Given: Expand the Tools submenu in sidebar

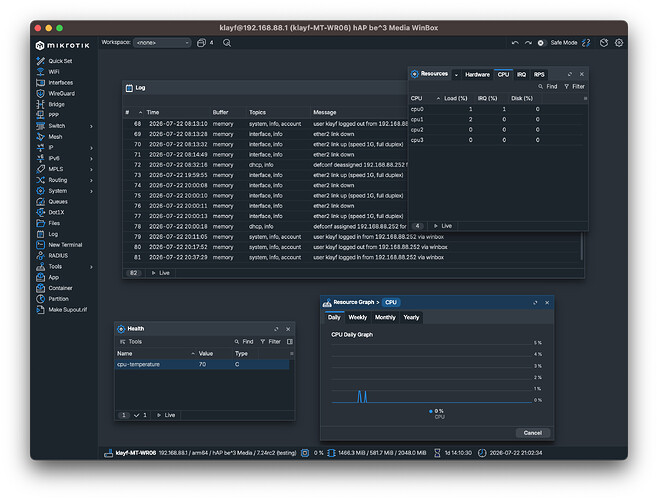Looking at the screenshot, I should point(91,267).
